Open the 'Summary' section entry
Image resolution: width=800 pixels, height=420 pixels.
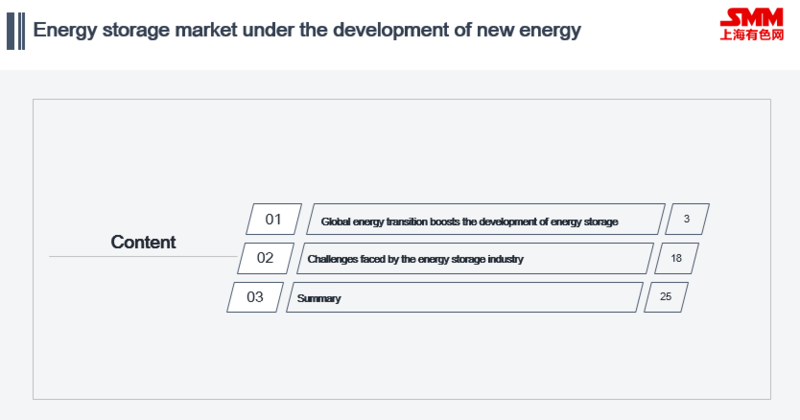(x=464, y=297)
